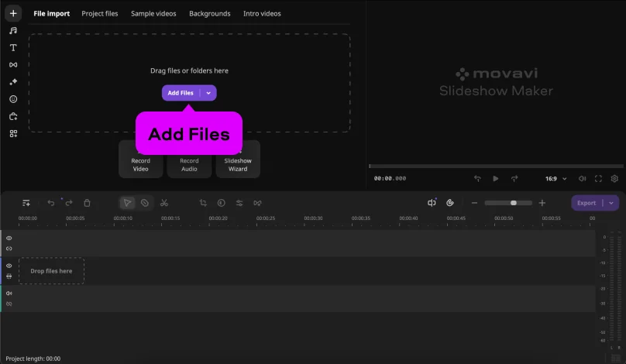Click the timeline zoom slider handle

pos(513,203)
